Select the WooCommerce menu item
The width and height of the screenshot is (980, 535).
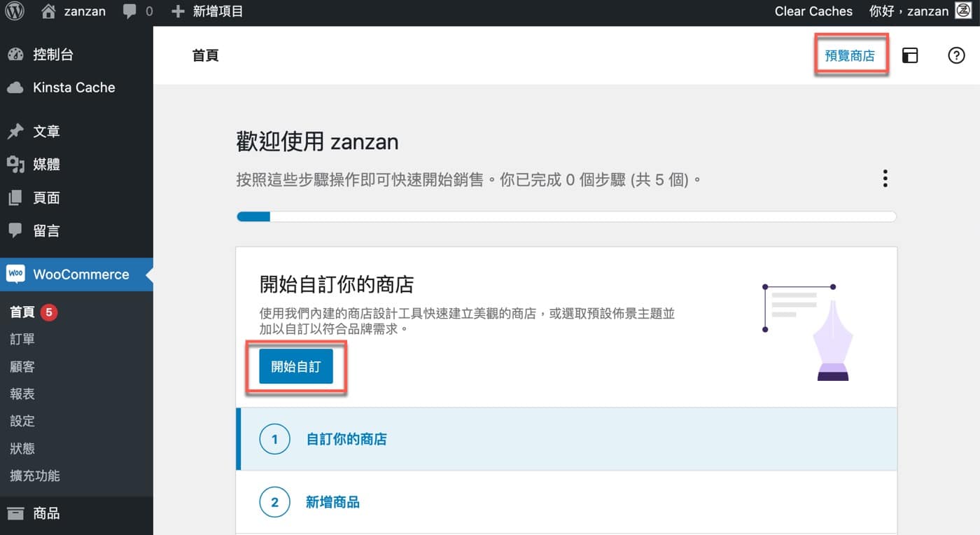coord(76,275)
